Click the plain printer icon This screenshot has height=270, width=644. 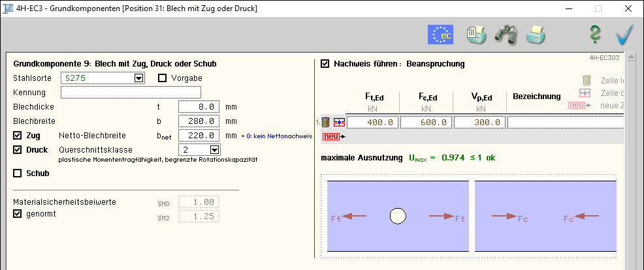(x=536, y=35)
